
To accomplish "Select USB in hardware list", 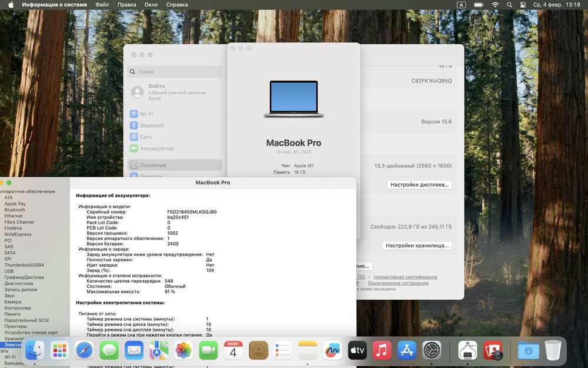I will click(9, 271).
